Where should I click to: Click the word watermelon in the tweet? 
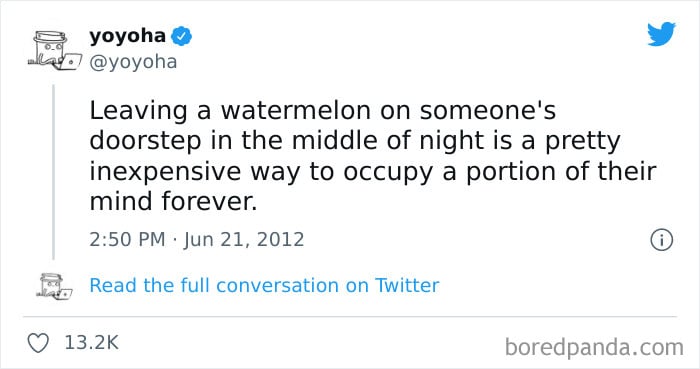pos(296,111)
